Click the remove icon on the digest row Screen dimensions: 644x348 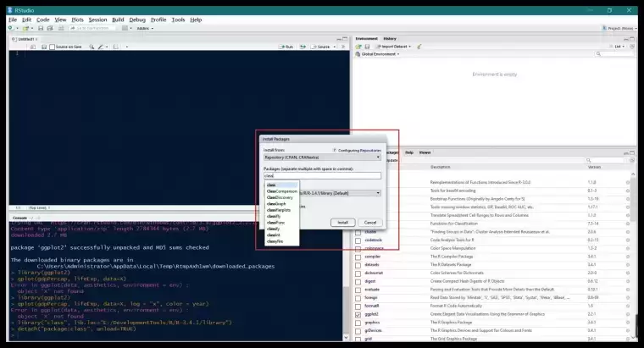628,281
